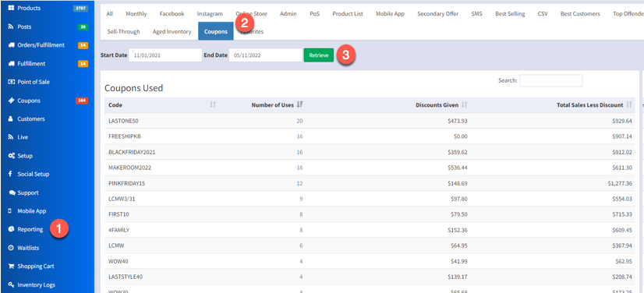644x293 pixels.
Task: Sort by Number of Uses arrows
Action: pos(300,105)
